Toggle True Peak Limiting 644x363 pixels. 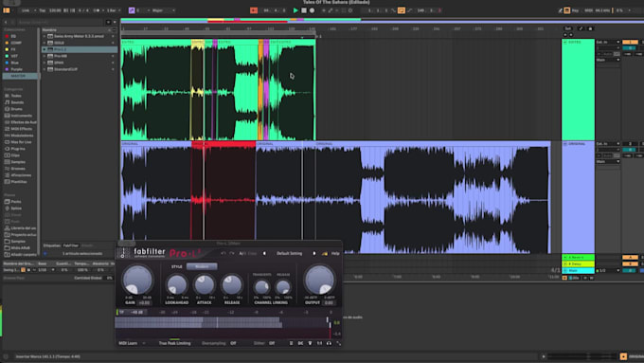pyautogui.click(x=174, y=343)
